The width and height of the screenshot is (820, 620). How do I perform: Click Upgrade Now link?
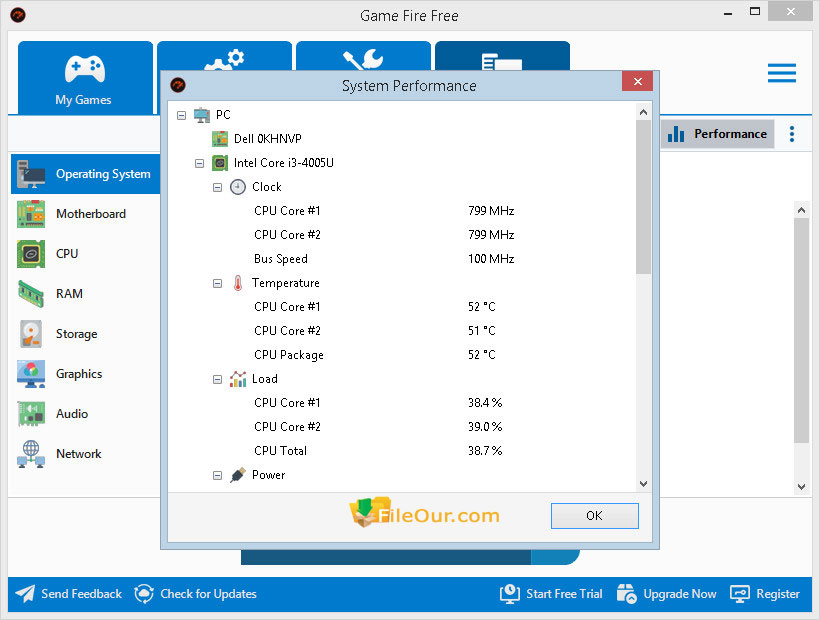pyautogui.click(x=680, y=594)
